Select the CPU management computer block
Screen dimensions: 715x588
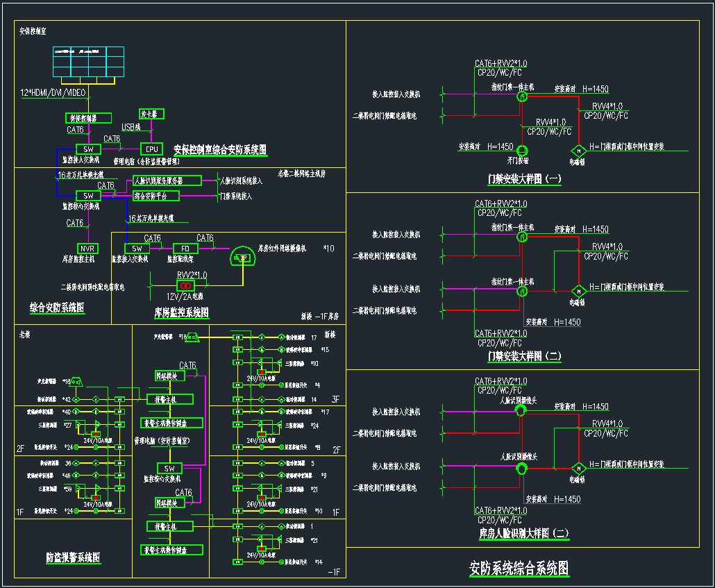click(x=151, y=149)
